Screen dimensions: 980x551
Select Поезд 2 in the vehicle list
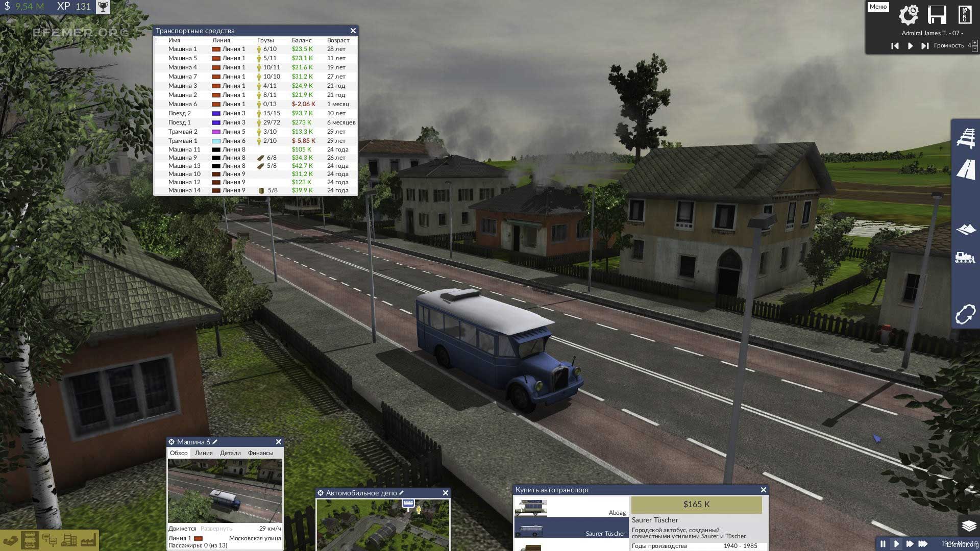click(x=256, y=113)
